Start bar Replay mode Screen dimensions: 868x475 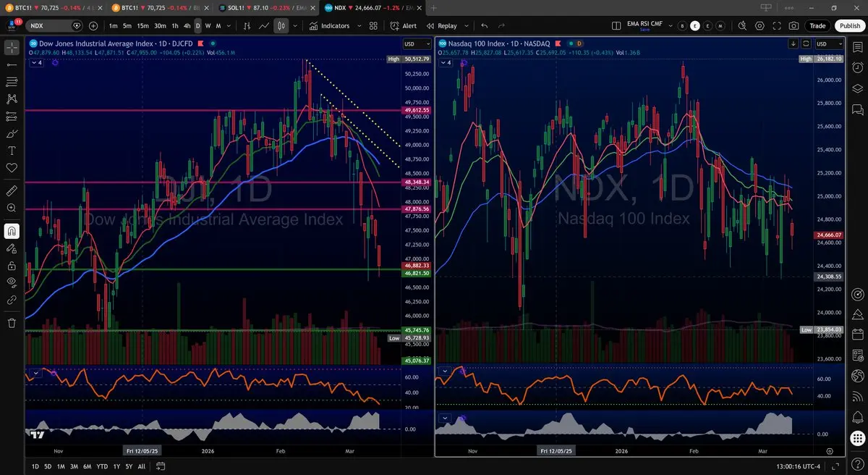point(441,25)
